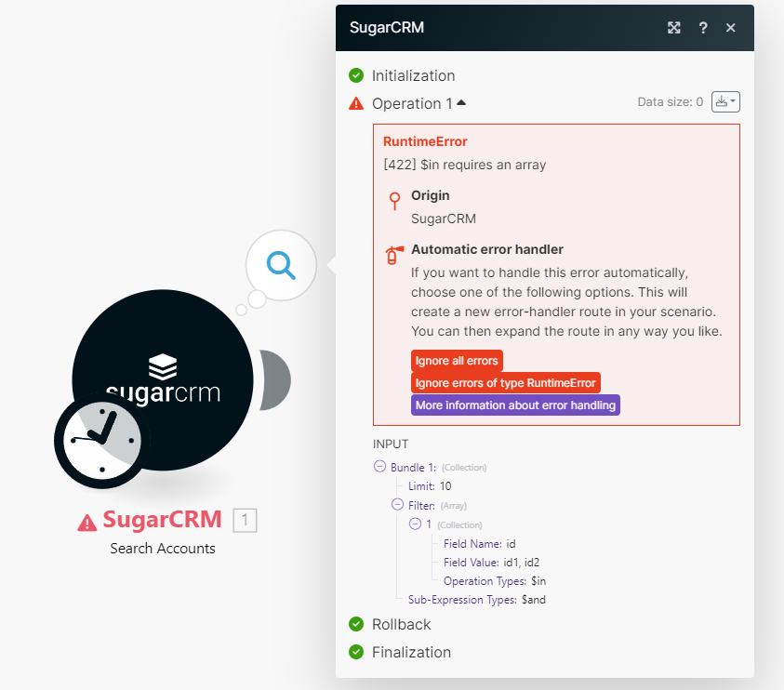The height and width of the screenshot is (690, 784).
Task: Click the green Rollback checkmark icon
Action: tap(356, 624)
